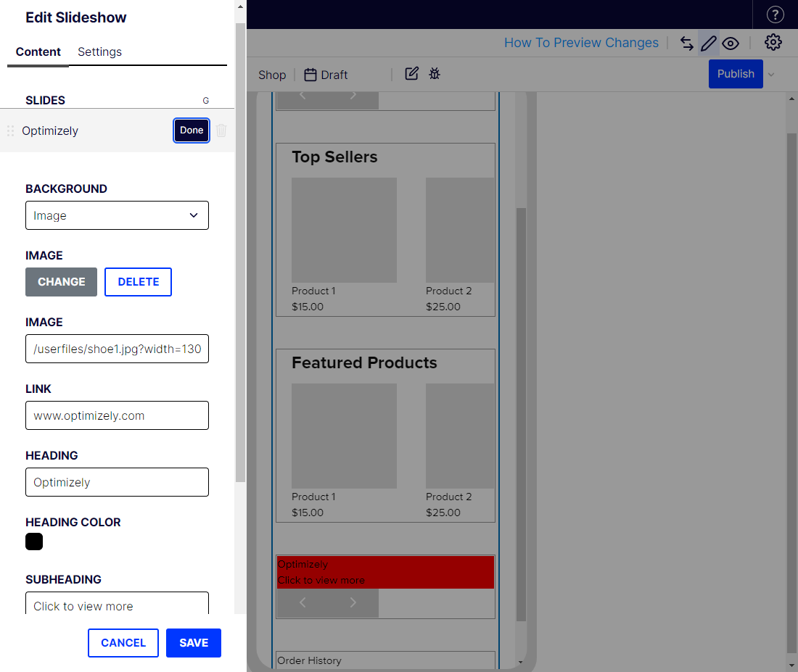This screenshot has height=672, width=798.
Task: Click Product 1 thumbnail under Top Sellers
Action: tap(344, 230)
